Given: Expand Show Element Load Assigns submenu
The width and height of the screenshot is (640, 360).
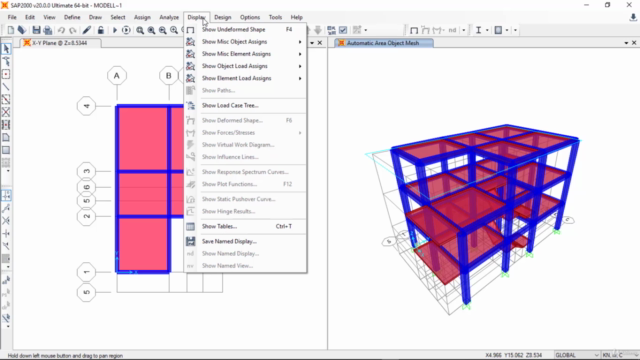Looking at the screenshot, I should pos(245,78).
